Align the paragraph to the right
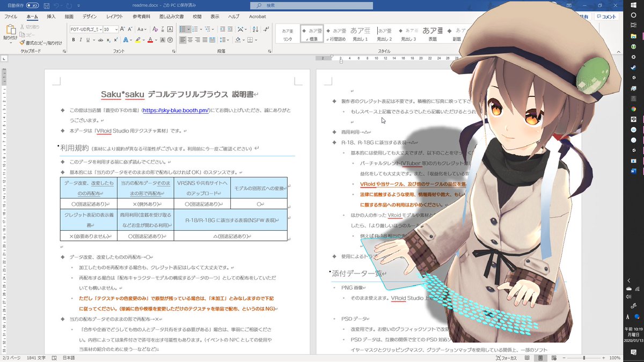644x362 pixels. (197, 40)
